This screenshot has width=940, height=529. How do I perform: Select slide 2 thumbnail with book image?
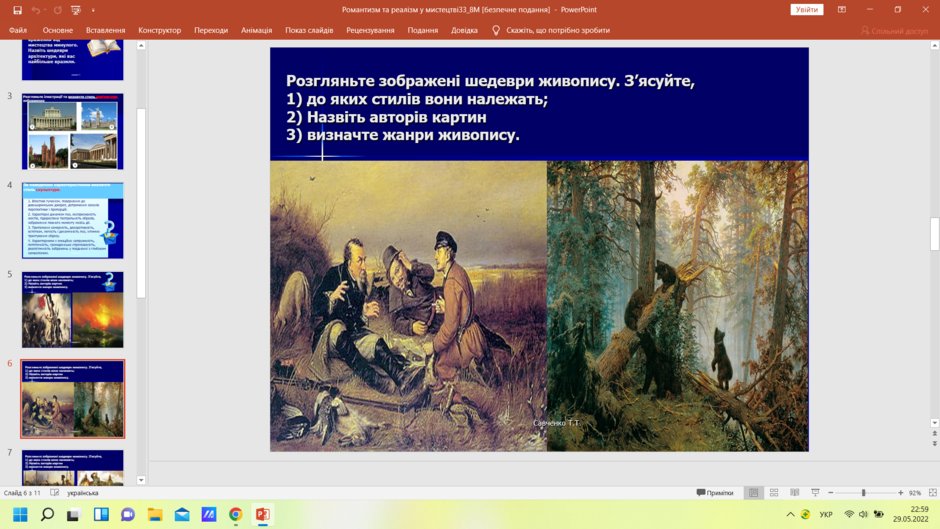coord(73,60)
